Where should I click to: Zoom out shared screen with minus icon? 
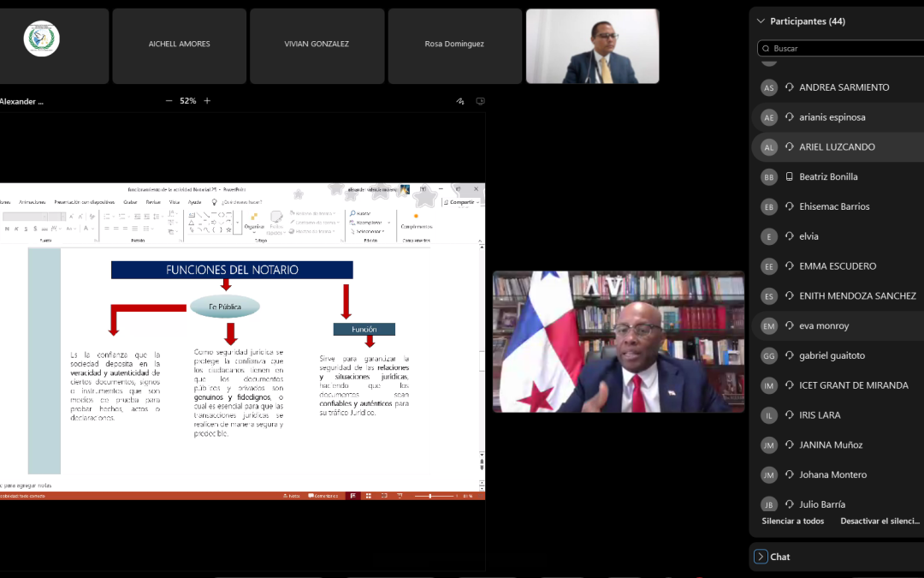169,101
